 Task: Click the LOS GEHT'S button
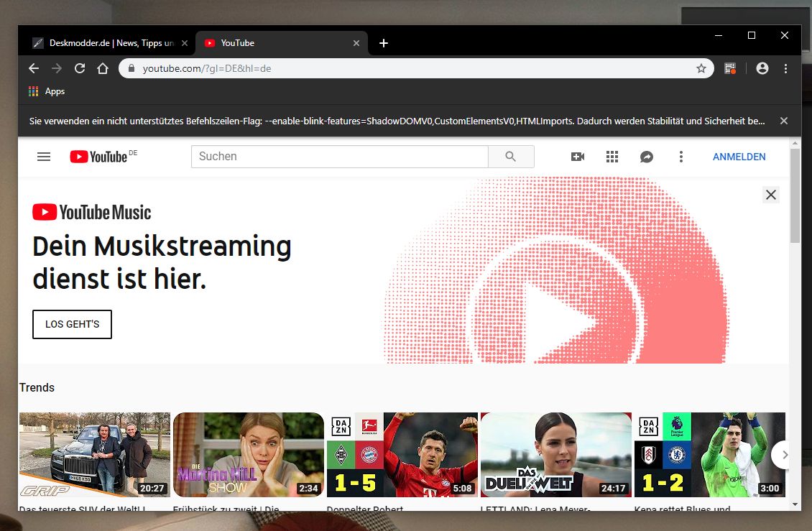click(x=72, y=324)
